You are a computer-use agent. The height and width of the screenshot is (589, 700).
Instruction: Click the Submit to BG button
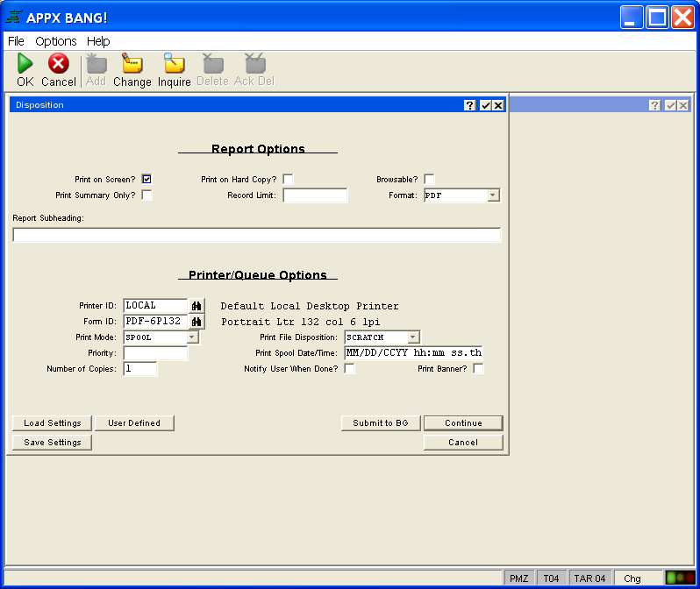(381, 423)
